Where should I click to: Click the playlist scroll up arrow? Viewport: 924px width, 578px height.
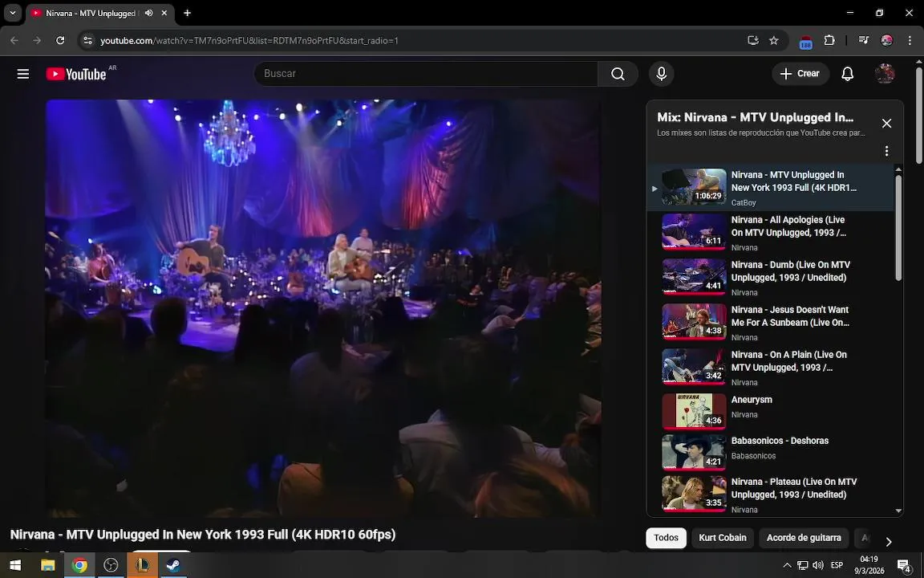pos(898,170)
